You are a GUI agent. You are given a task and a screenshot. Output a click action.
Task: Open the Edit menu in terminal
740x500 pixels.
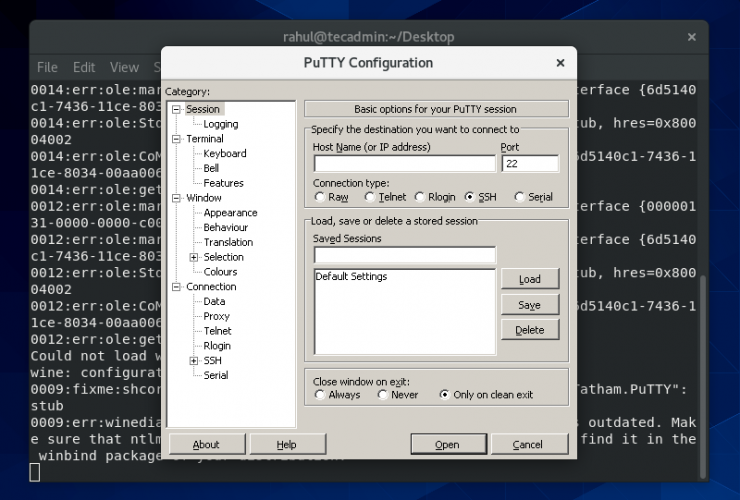pyautogui.click(x=84, y=67)
